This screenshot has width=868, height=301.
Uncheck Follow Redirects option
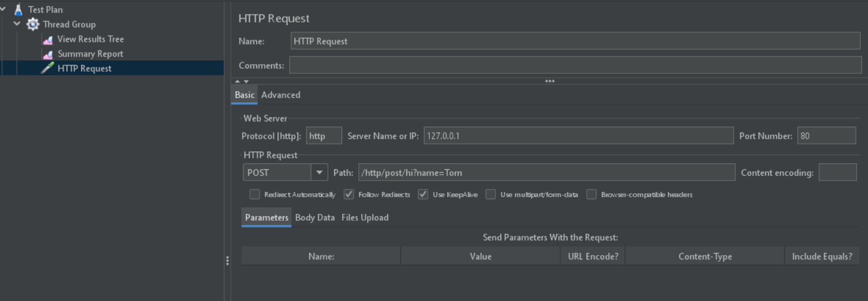coord(348,195)
